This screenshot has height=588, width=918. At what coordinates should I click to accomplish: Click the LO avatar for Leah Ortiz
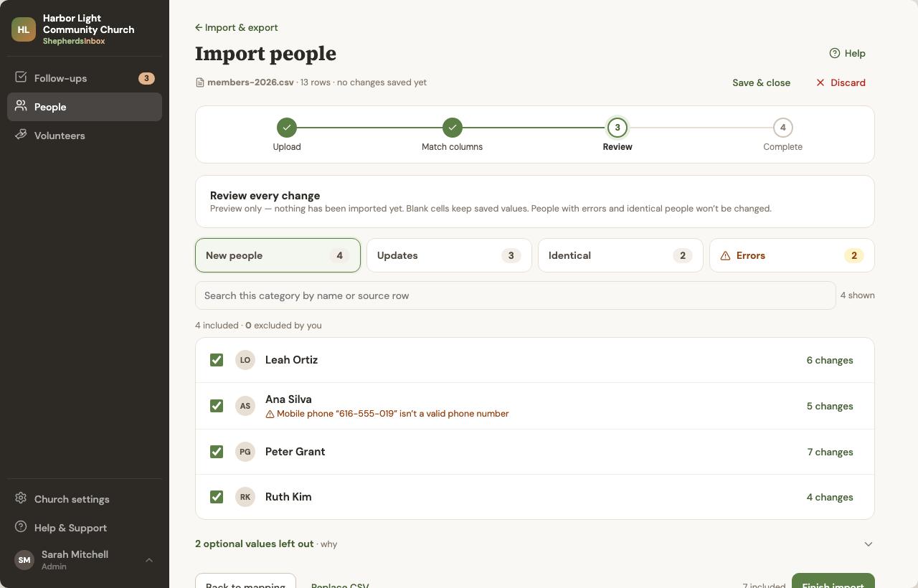pos(245,360)
